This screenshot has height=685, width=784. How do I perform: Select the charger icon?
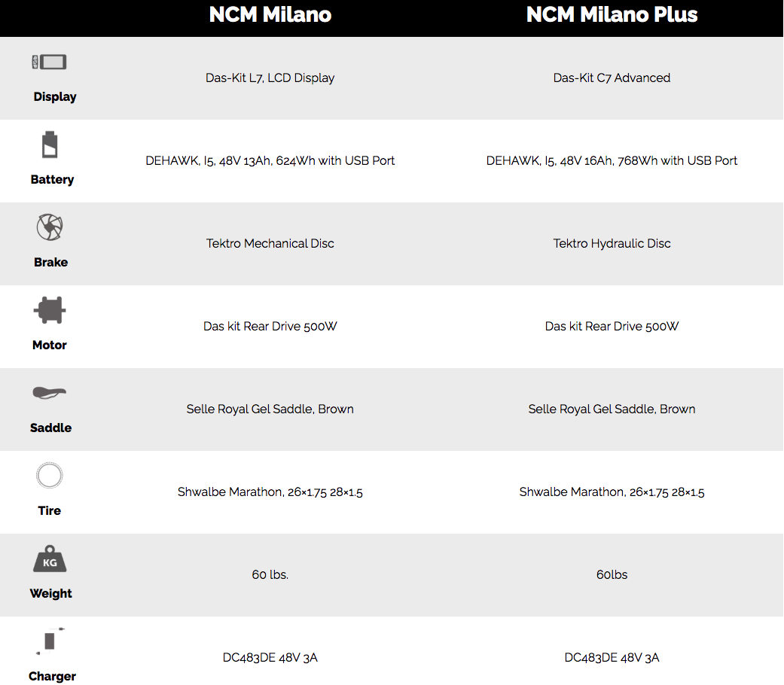[x=50, y=641]
